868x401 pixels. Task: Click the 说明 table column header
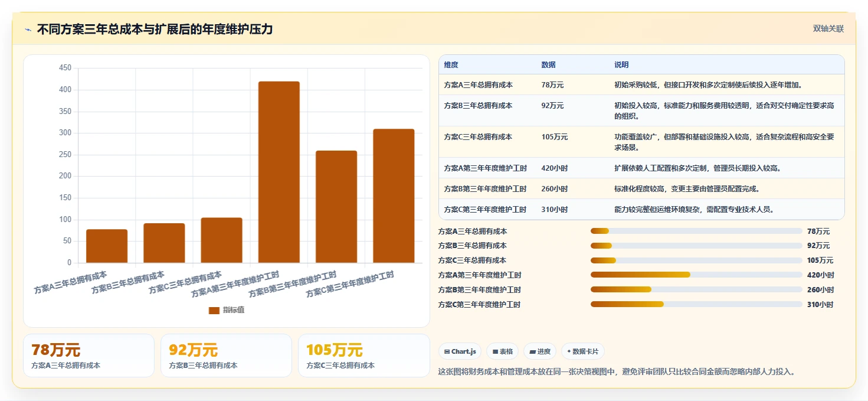pos(621,64)
